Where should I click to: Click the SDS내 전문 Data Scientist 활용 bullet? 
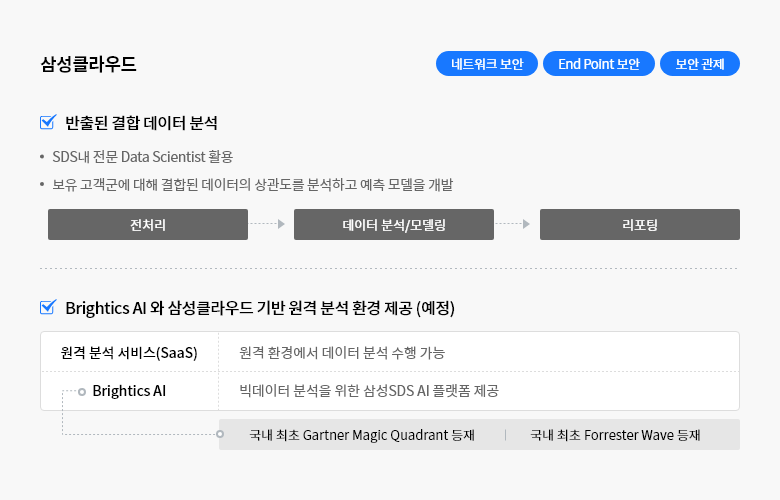point(143,157)
